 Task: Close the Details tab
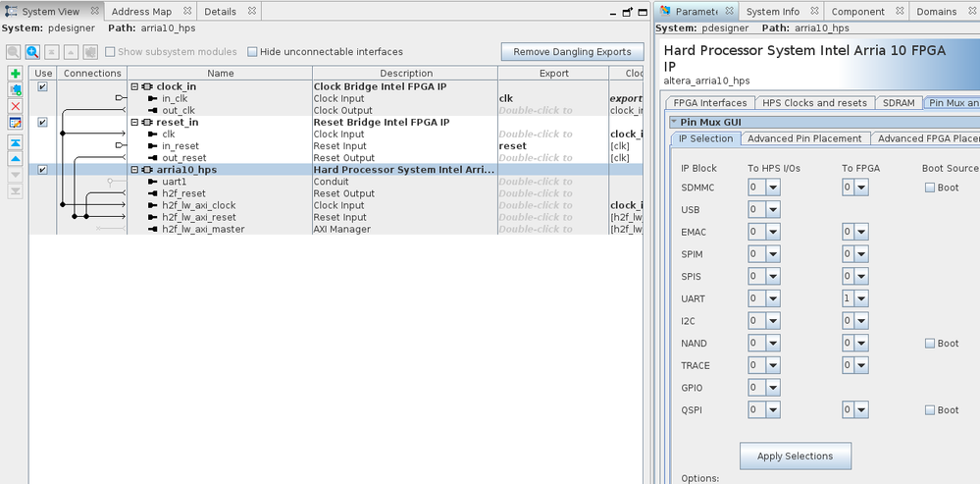[x=251, y=11]
